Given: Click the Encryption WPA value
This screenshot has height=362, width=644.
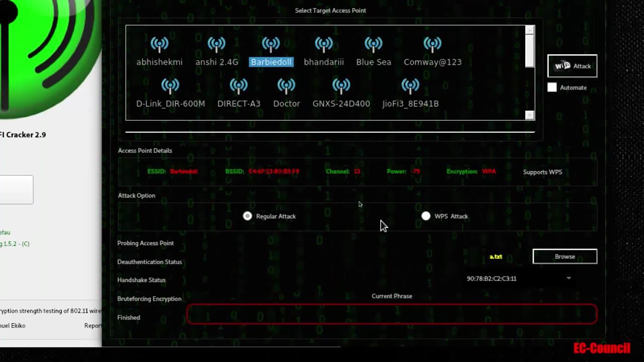Looking at the screenshot, I should (x=489, y=171).
